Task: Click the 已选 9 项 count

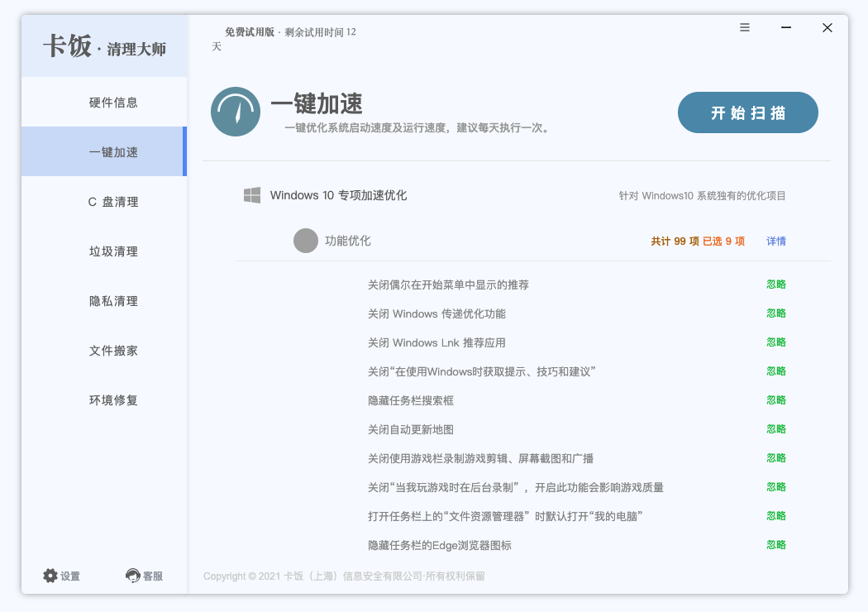Action: (x=723, y=241)
